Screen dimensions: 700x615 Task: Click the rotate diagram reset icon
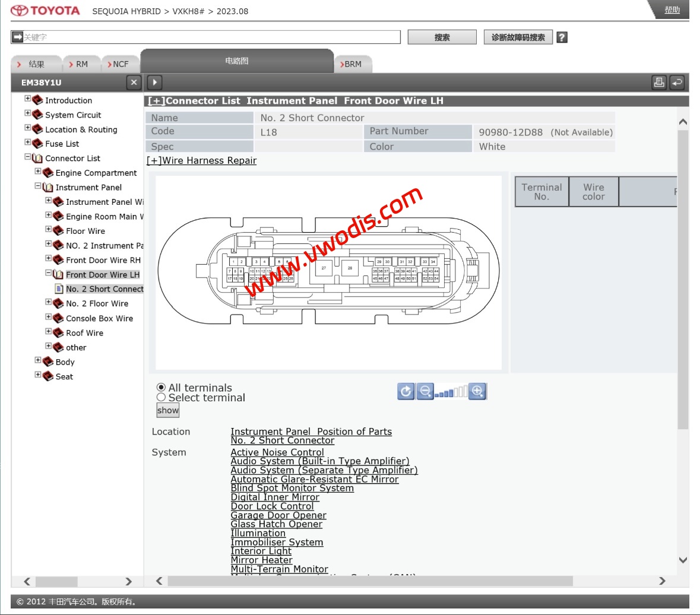pyautogui.click(x=406, y=391)
